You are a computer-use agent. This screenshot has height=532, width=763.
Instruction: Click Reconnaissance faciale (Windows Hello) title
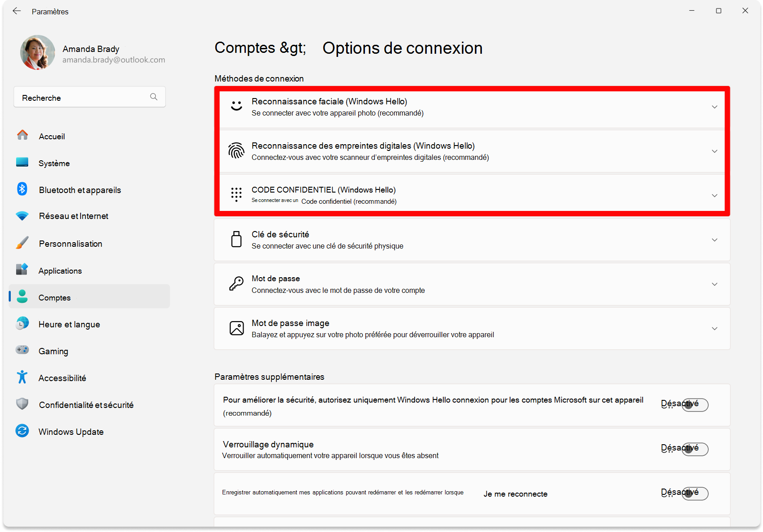pyautogui.click(x=329, y=102)
